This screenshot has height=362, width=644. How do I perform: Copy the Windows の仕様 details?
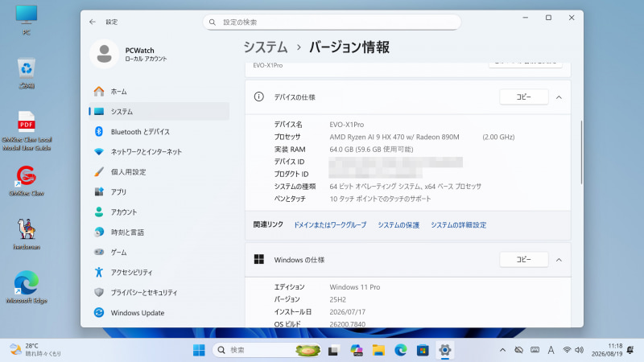524,259
